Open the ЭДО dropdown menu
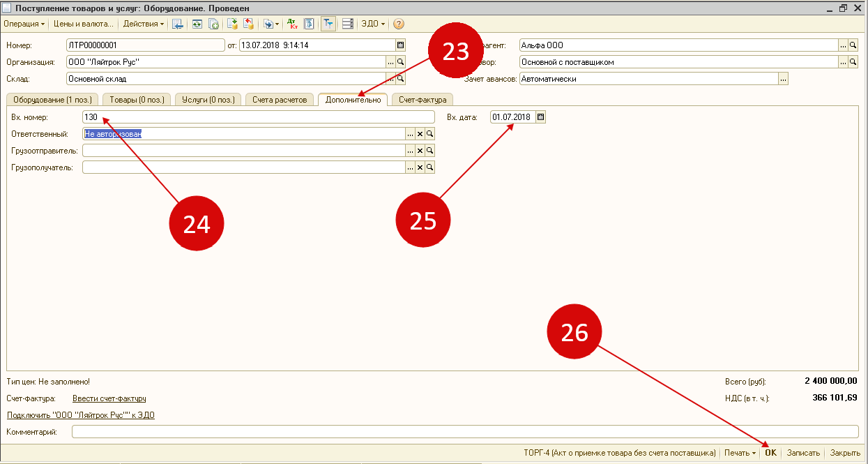The image size is (868, 464). (372, 24)
